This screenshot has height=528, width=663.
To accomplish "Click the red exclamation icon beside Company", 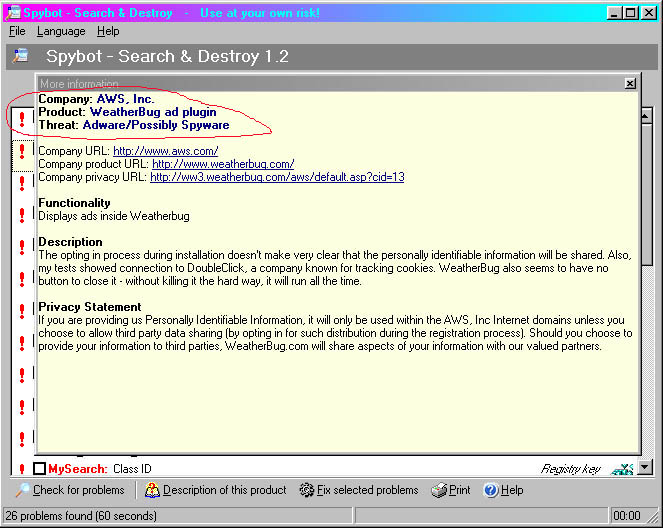I will click(x=22, y=120).
